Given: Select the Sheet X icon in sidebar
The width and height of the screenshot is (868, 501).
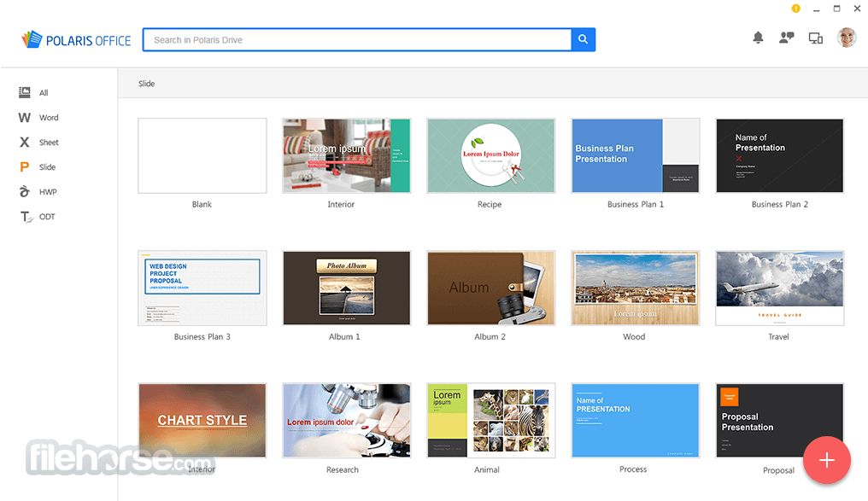Looking at the screenshot, I should click(x=25, y=143).
